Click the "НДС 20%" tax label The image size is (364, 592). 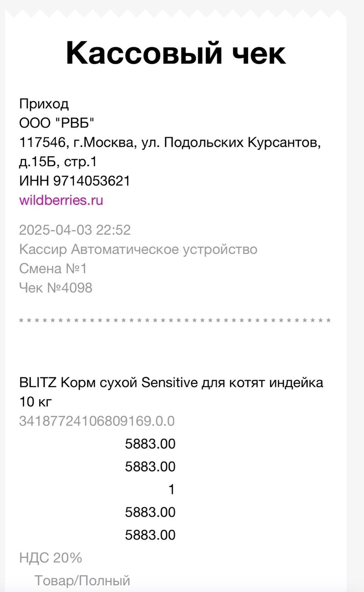51,558
